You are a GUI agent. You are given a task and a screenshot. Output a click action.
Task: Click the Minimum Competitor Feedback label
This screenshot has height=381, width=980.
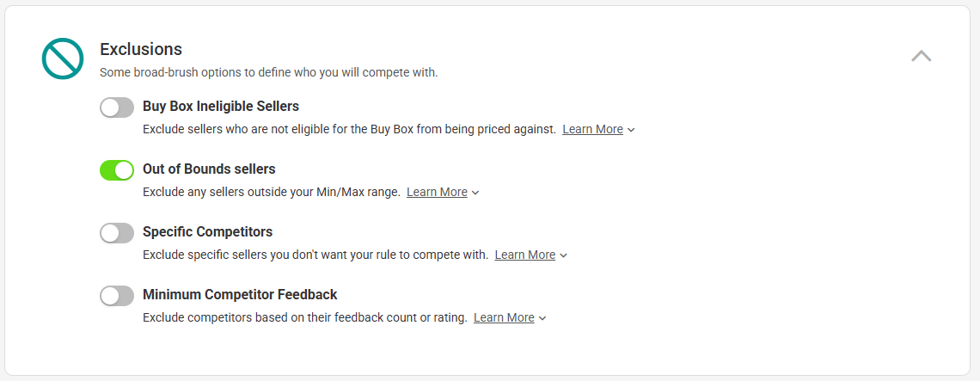240,295
